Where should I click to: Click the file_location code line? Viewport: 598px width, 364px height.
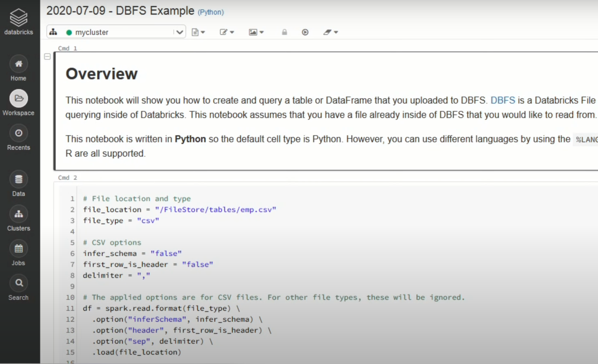[179, 210]
